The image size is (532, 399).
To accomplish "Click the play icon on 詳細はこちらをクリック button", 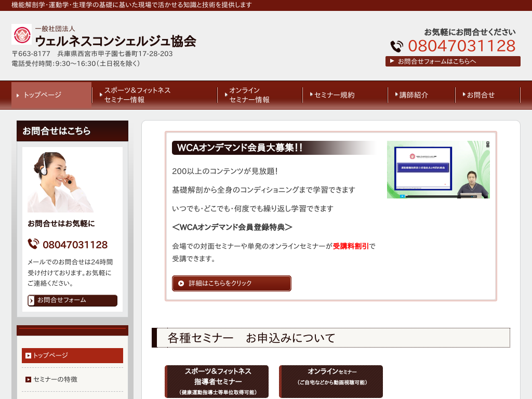I will 181,283.
